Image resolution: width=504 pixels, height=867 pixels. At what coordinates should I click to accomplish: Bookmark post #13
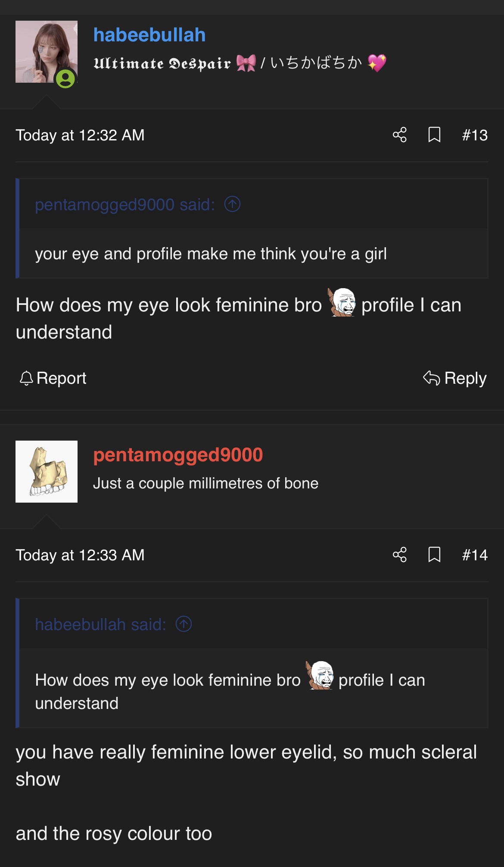[x=434, y=135]
